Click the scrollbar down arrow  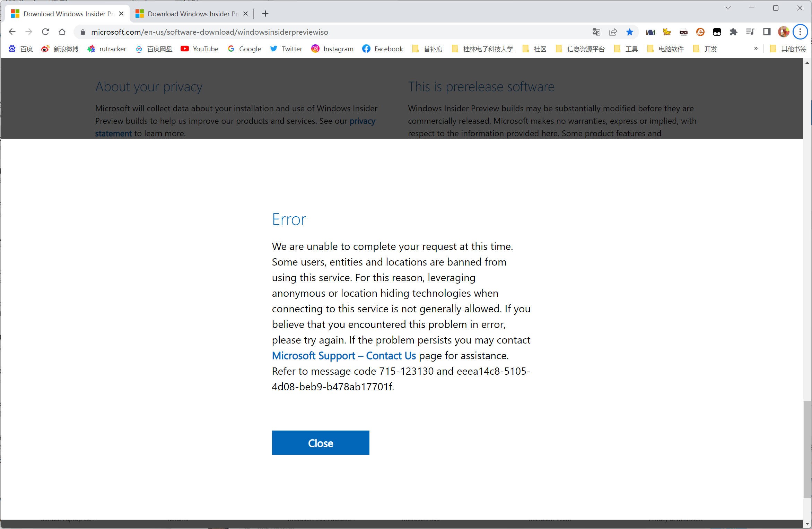(807, 524)
